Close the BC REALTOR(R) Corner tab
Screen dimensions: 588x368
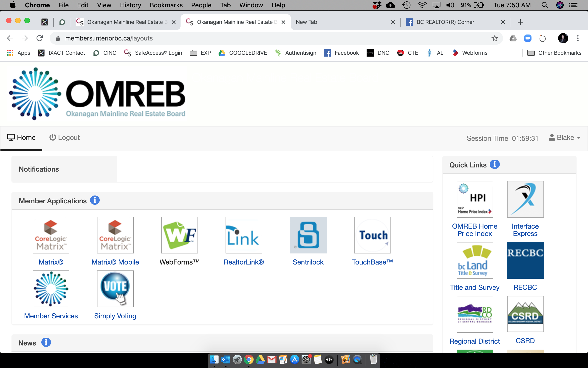[503, 22]
